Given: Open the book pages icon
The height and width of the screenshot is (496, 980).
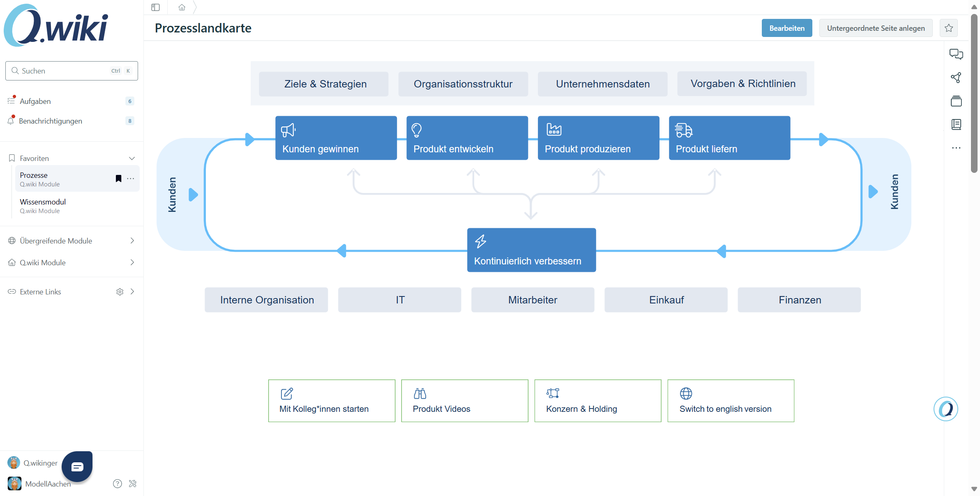Looking at the screenshot, I should [956, 124].
